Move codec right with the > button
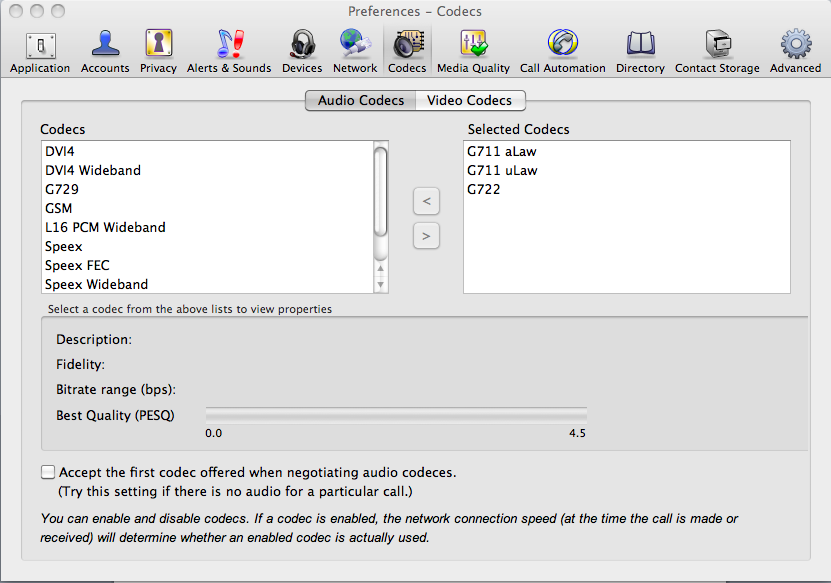Screen dimensions: 831x583 click(x=426, y=236)
